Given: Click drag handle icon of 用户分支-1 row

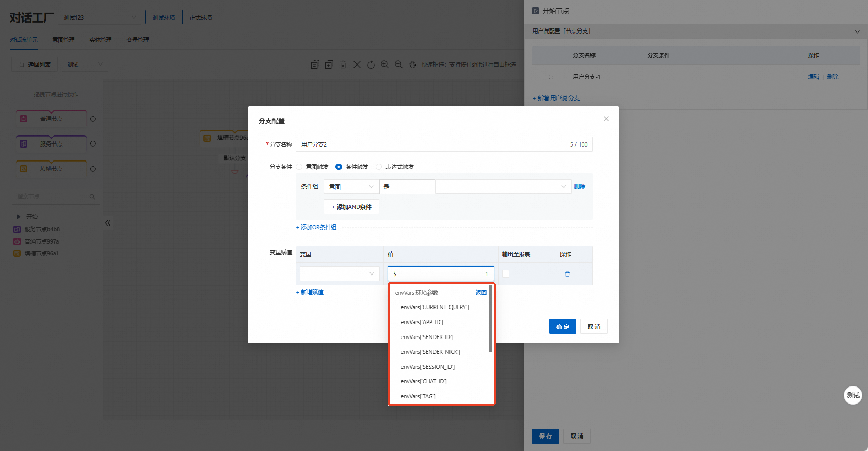Looking at the screenshot, I should pos(551,77).
